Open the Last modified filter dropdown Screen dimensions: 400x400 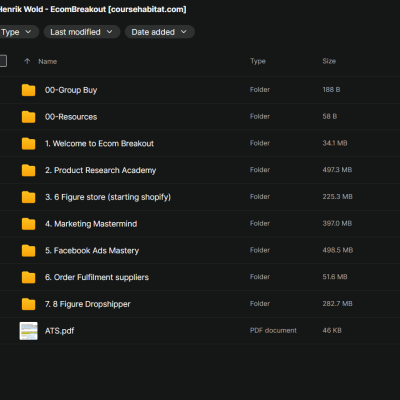[82, 32]
